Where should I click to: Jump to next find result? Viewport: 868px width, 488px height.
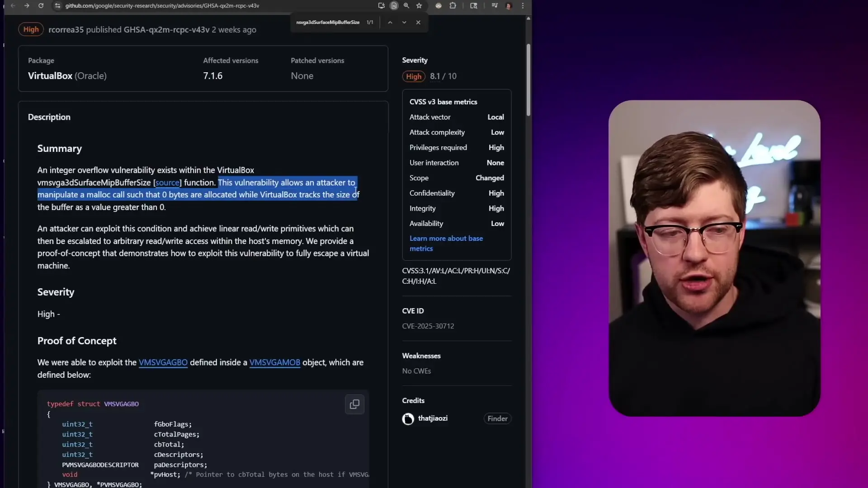[x=404, y=22]
